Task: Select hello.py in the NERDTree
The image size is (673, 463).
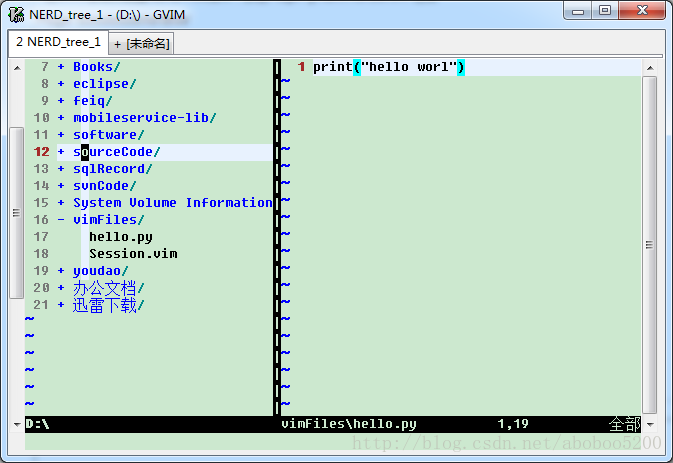Action: tap(121, 237)
